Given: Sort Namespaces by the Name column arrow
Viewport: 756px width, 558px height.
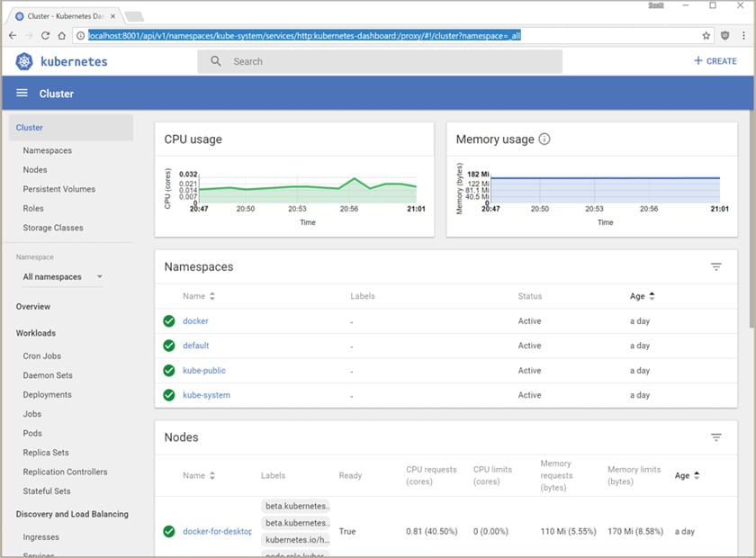Looking at the screenshot, I should (212, 296).
